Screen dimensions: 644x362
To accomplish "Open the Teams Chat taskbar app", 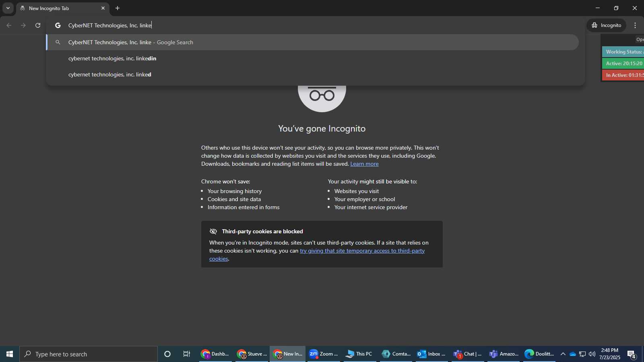I will (x=468, y=354).
